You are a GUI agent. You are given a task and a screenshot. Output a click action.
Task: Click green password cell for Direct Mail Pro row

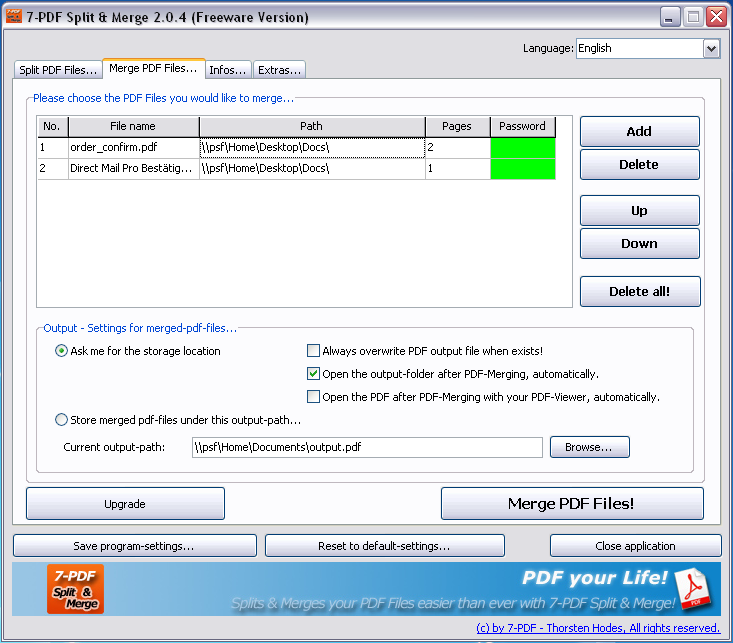tap(523, 169)
